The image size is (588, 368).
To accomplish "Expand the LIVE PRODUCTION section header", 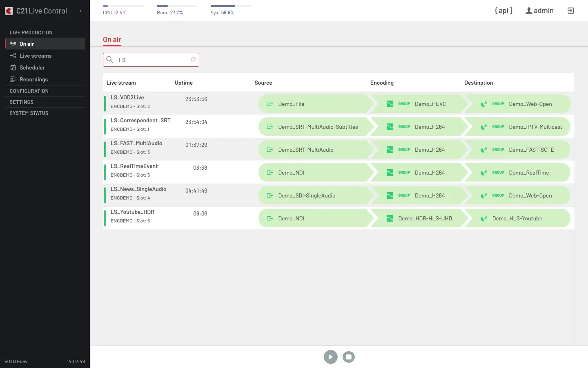I will coord(31,32).
